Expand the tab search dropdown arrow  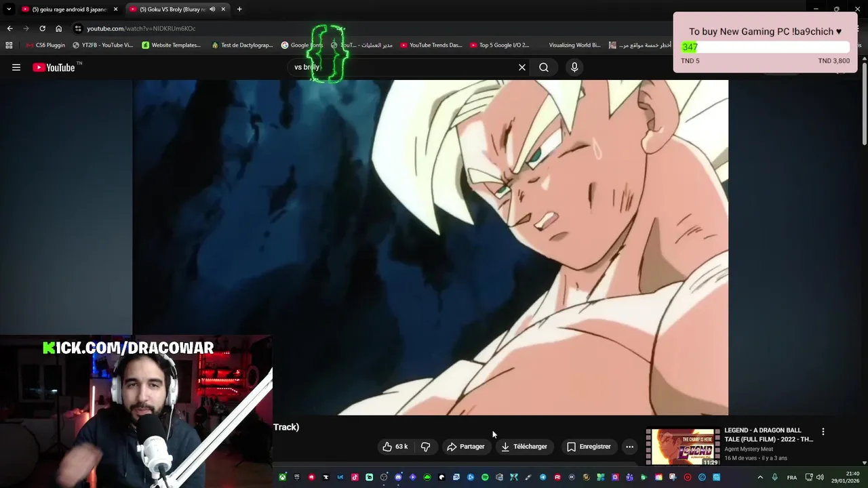9,9
